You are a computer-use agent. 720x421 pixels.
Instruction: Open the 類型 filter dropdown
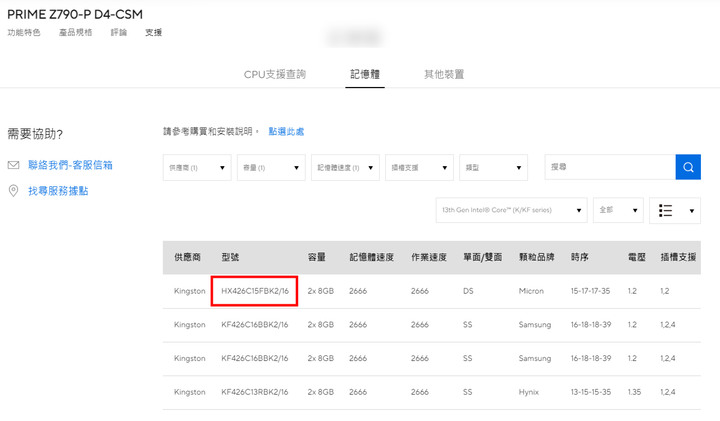tap(493, 168)
